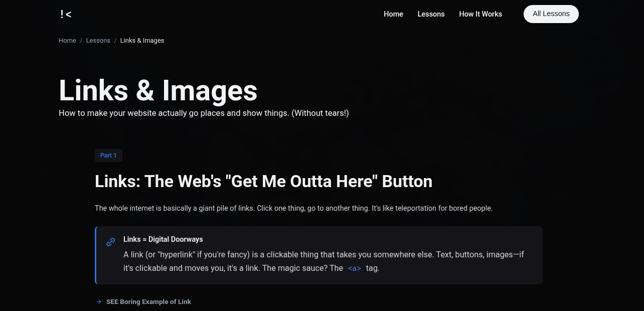Follow the Lessons breadcrumb link
The height and width of the screenshot is (311, 644).
(98, 41)
